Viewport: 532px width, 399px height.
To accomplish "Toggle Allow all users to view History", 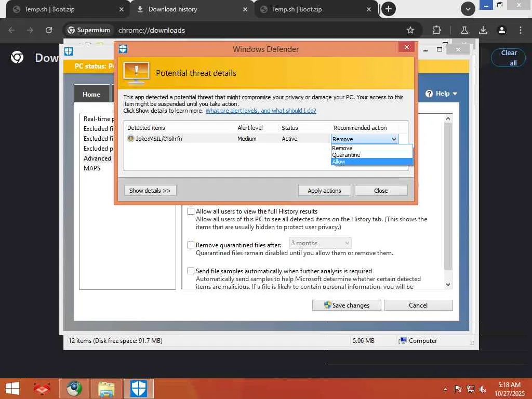I will 191,211.
